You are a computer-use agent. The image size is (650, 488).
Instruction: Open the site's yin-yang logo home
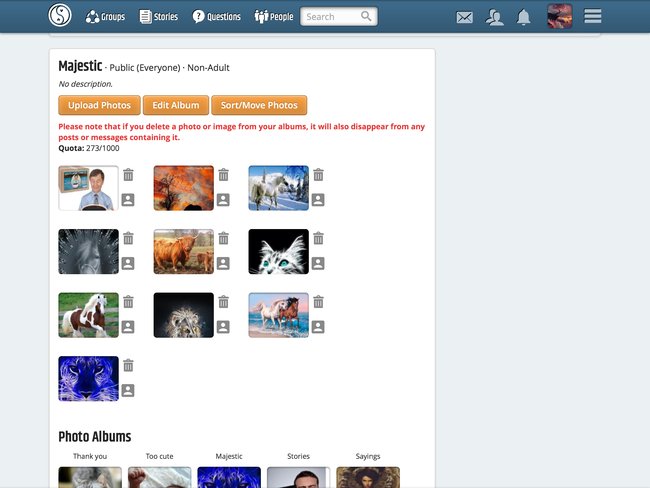(60, 15)
